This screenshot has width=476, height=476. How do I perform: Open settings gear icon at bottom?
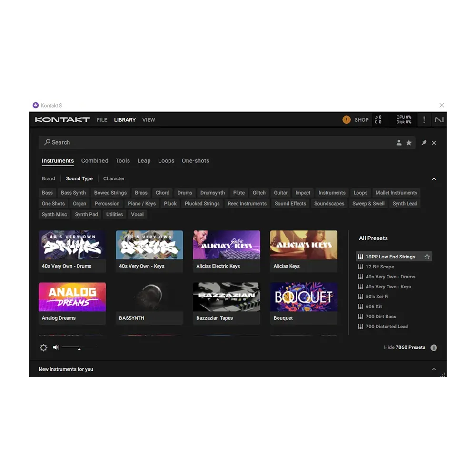(44, 347)
